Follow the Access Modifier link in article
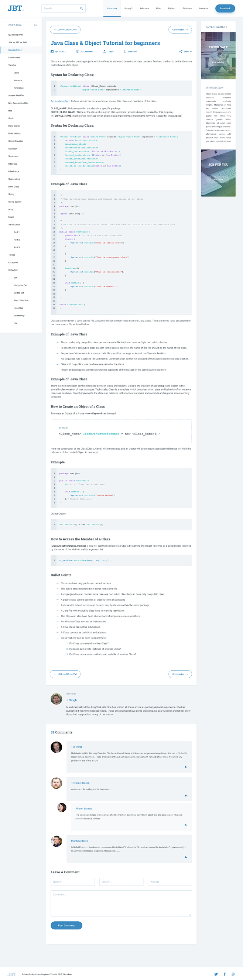 60,101
